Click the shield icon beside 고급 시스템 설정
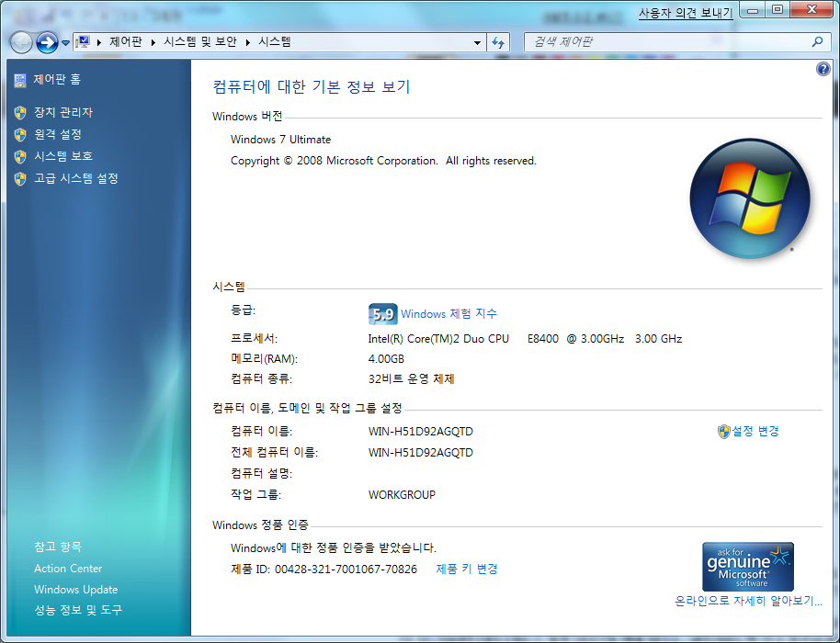Screen dimensions: 840x643 [x=20, y=178]
